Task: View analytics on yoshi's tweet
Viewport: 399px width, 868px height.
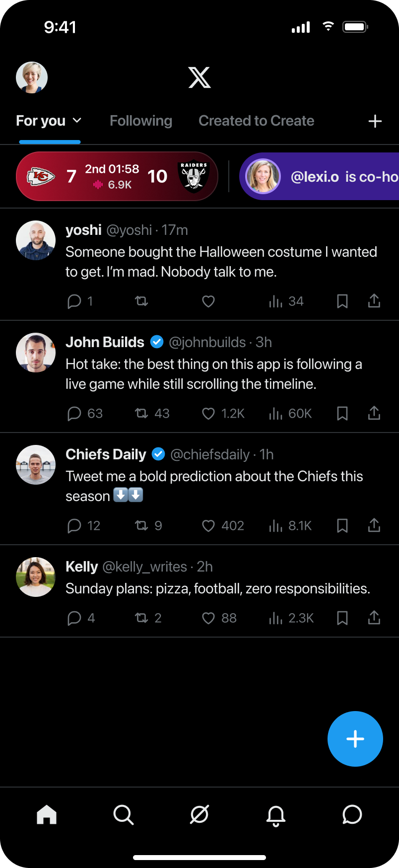Action: tap(286, 301)
